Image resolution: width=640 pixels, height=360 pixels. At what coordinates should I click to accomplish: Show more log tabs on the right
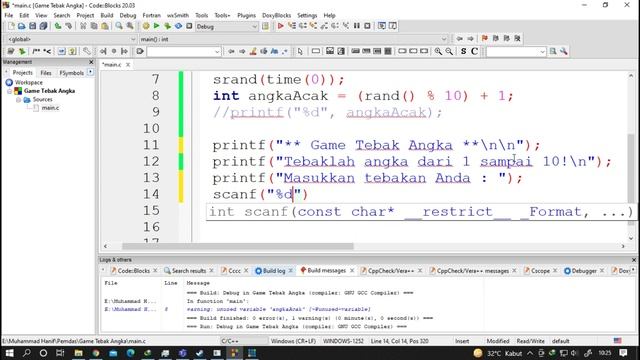633,270
